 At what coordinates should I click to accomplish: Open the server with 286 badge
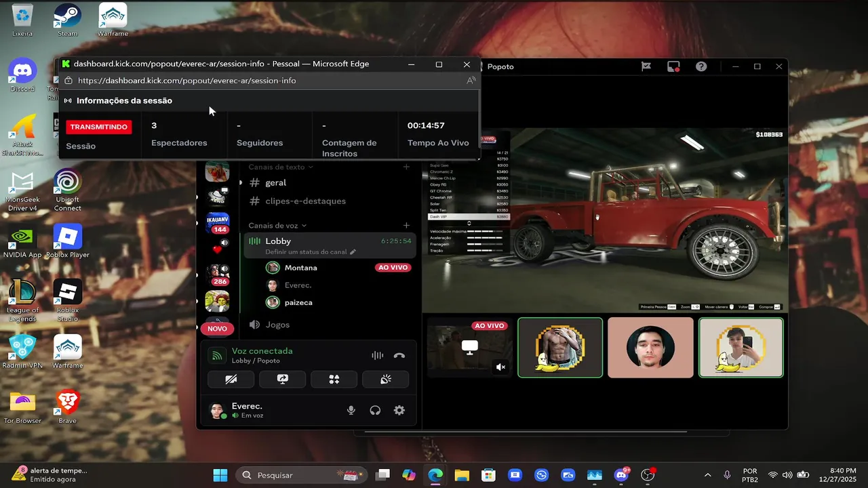coord(218,274)
